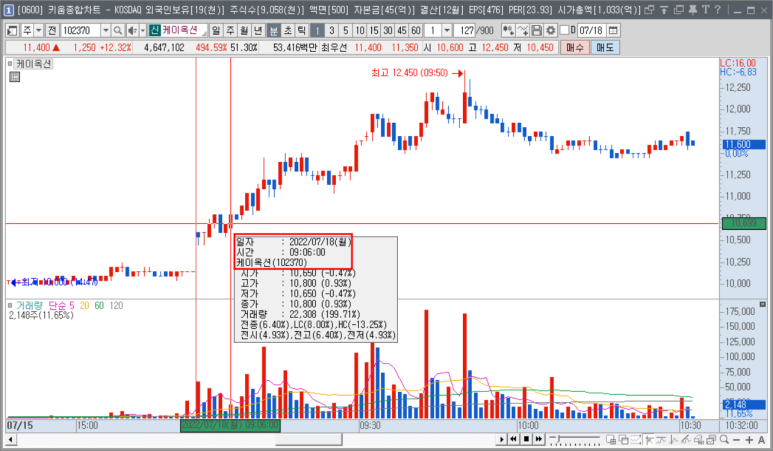Click the 거래량 volume indicator label
Viewport: 773px width, 451px height.
click(x=29, y=306)
